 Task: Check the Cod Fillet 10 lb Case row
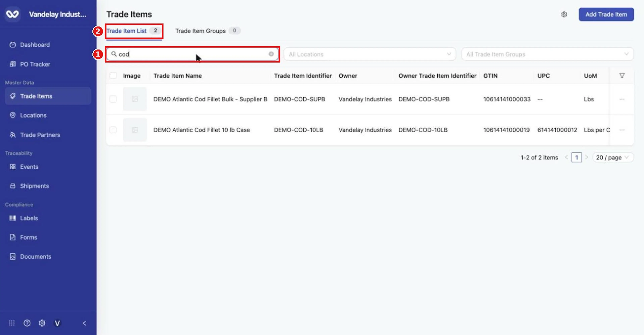pyautogui.click(x=113, y=130)
